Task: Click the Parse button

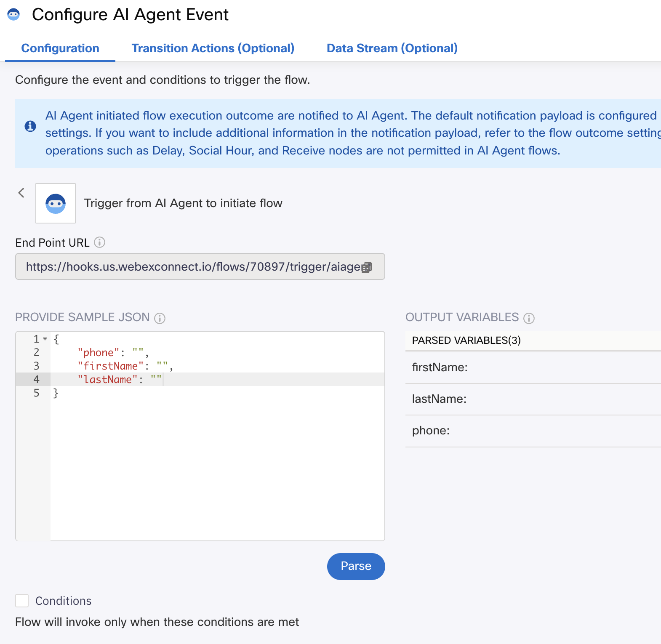Action: pyautogui.click(x=356, y=566)
